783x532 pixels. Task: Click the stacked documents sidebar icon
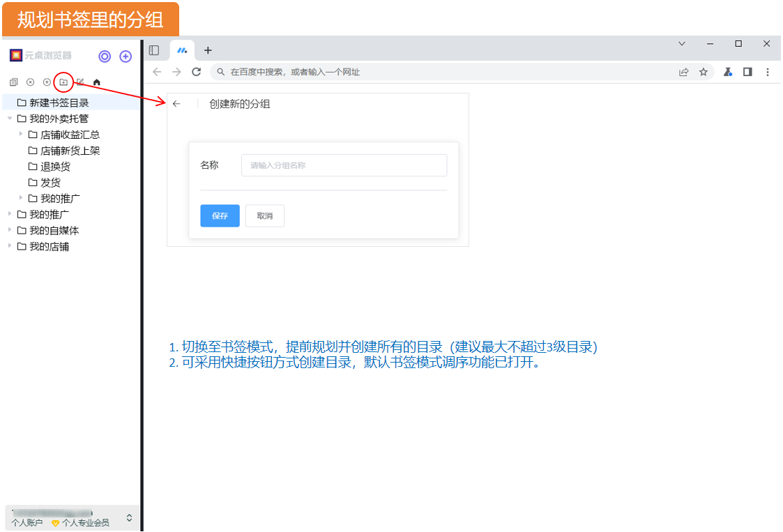point(13,82)
